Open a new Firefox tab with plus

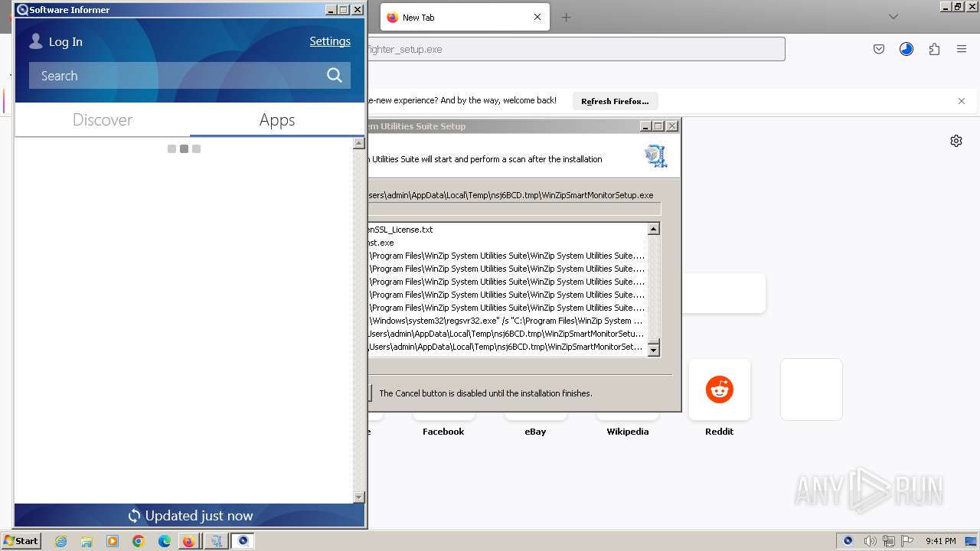pyautogui.click(x=566, y=17)
